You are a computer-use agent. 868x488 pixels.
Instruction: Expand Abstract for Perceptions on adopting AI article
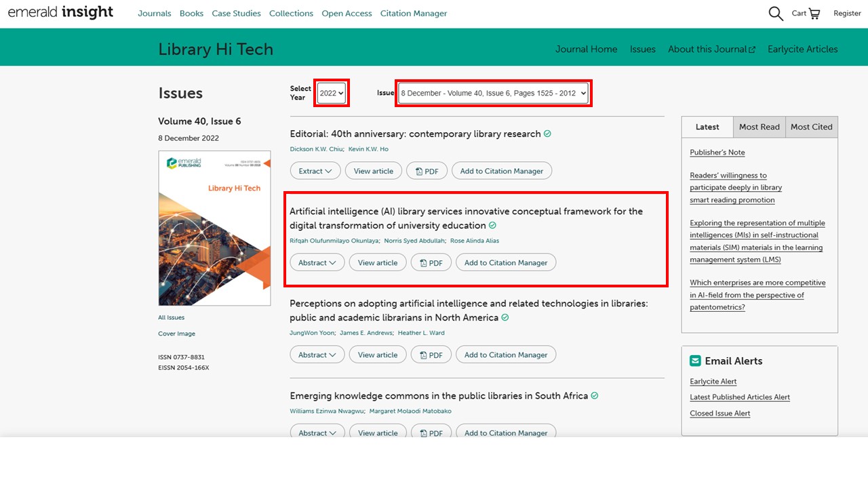click(317, 354)
